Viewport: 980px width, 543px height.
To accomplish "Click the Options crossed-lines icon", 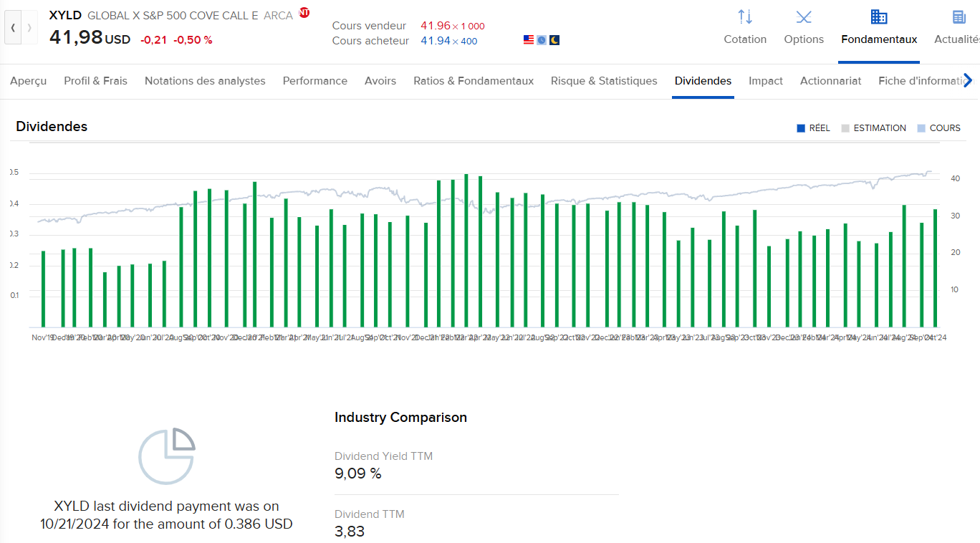I will pyautogui.click(x=804, y=17).
